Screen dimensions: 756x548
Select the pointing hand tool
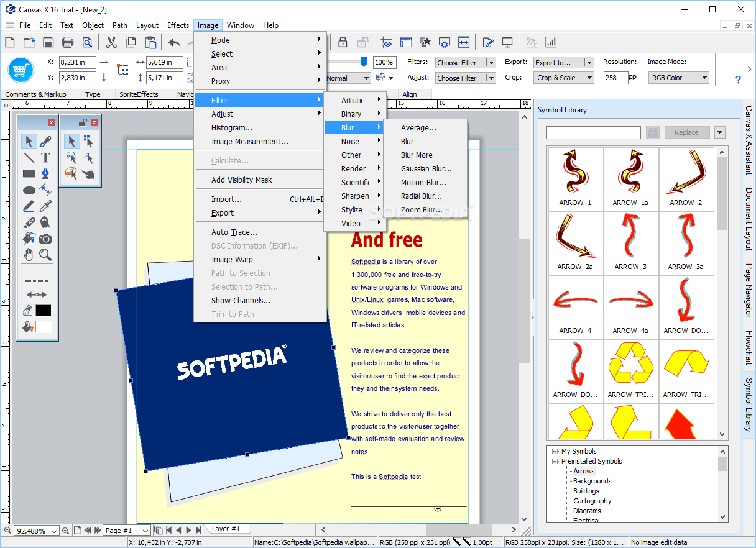pos(88,174)
